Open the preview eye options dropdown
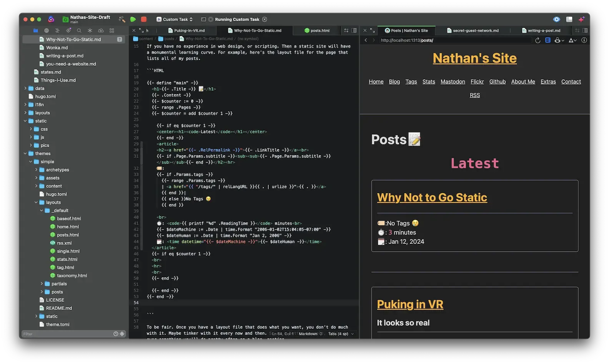The width and height of the screenshot is (609, 364). pyautogui.click(x=559, y=40)
